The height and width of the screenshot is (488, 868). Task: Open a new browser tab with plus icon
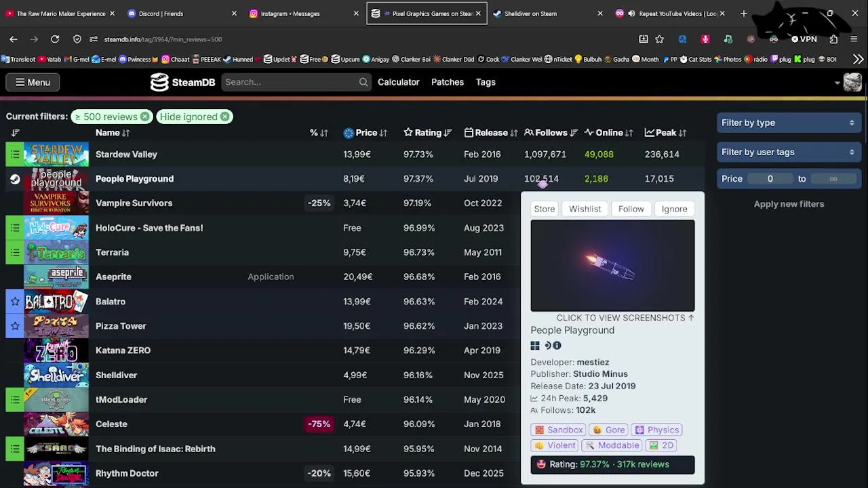point(744,14)
